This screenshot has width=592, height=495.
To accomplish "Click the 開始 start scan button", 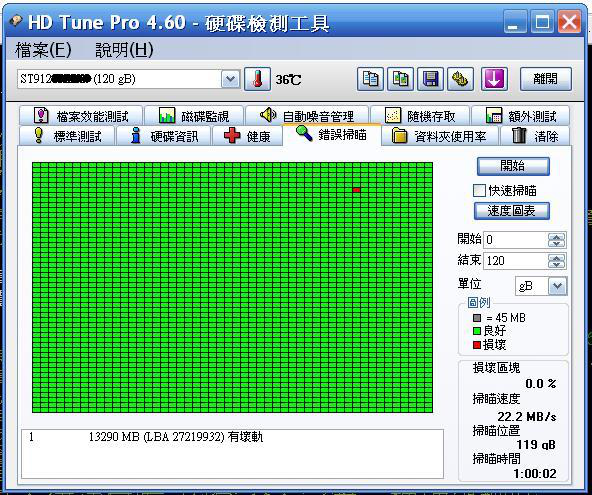I will [513, 166].
